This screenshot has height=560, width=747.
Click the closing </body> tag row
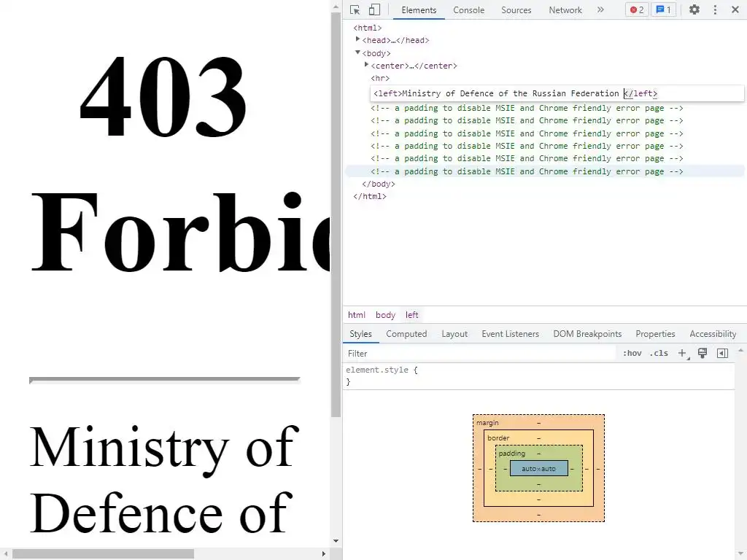[x=379, y=184]
